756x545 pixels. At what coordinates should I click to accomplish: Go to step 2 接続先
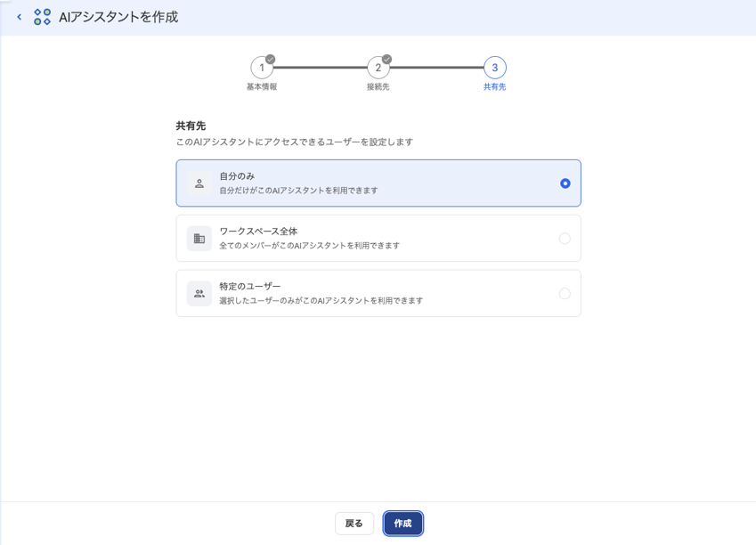[x=378, y=68]
